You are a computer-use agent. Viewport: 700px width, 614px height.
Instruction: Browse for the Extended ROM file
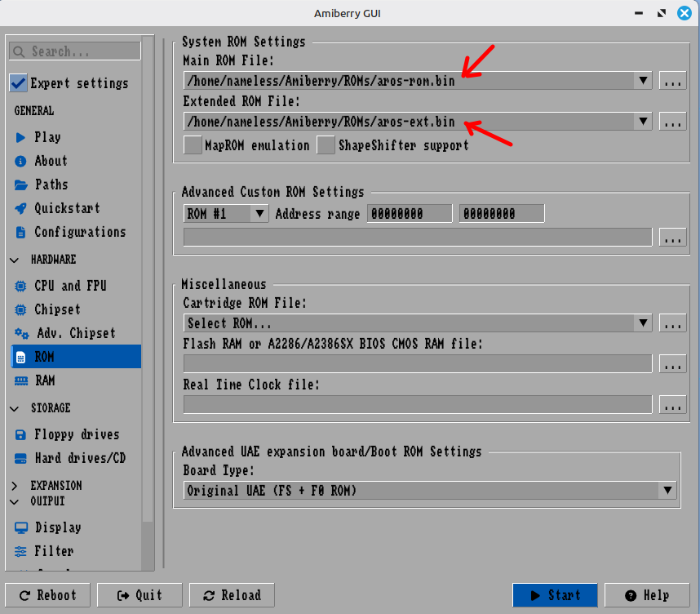672,122
